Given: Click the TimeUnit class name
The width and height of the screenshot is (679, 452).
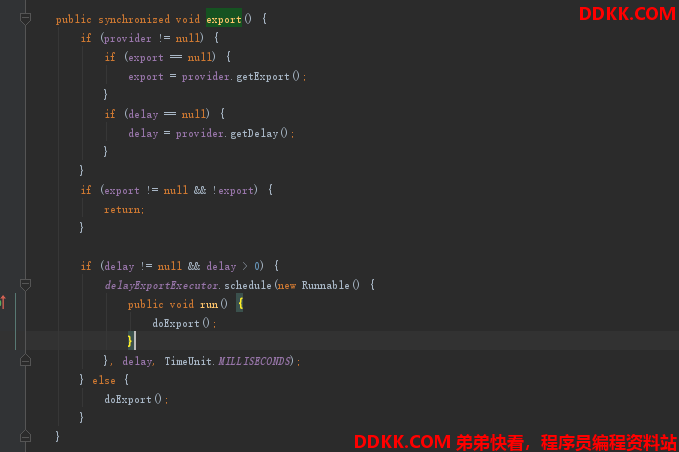Looking at the screenshot, I should click(x=188, y=361).
